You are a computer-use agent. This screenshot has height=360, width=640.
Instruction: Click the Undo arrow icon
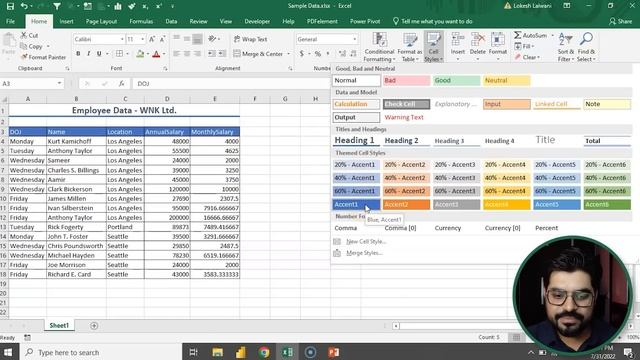tap(24, 6)
